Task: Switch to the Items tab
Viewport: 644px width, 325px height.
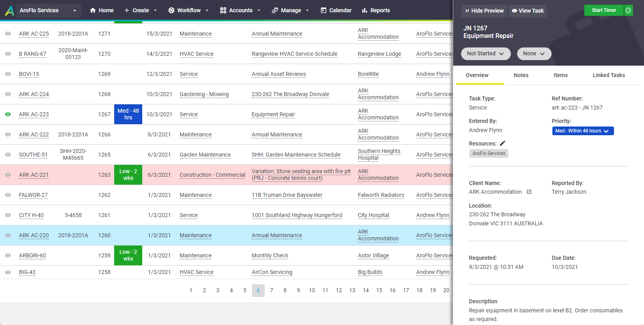Action: tap(560, 75)
